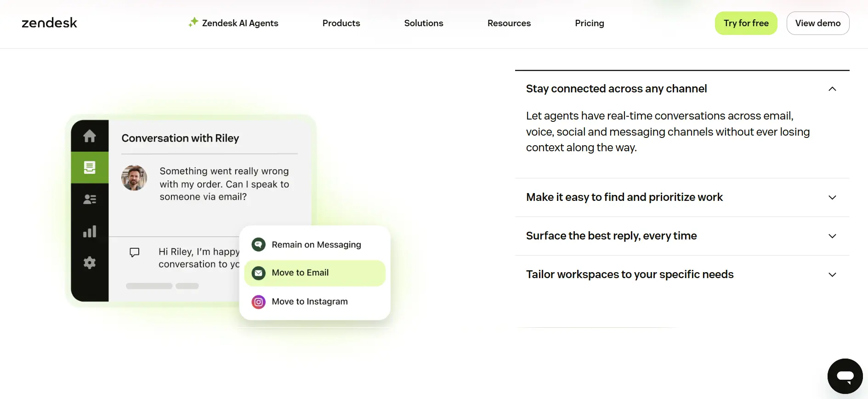
Task: Click the Instagram icon next to Move to Instagram
Action: [258, 302]
